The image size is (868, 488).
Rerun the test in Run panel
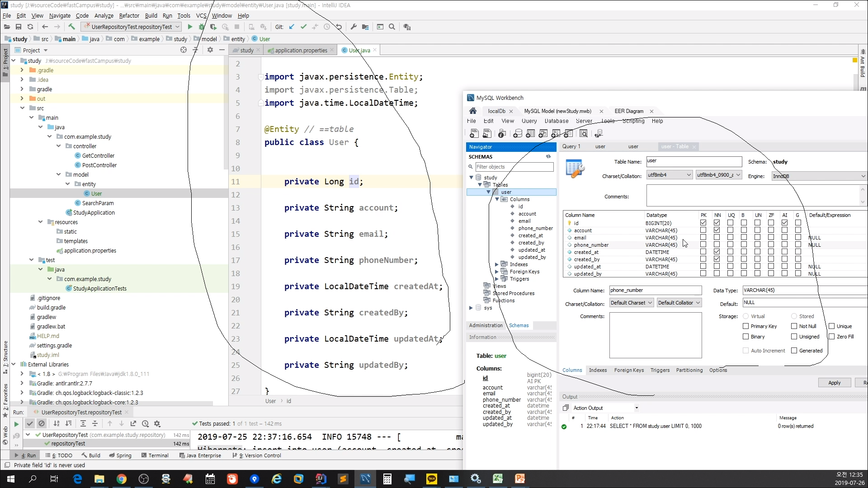(16, 424)
